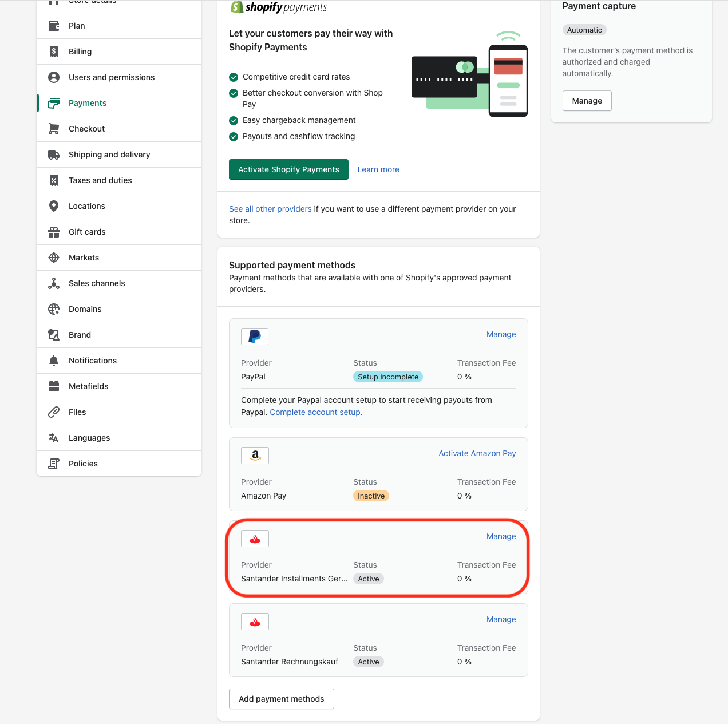
Task: Click the Billing dollar icon
Action: point(54,52)
